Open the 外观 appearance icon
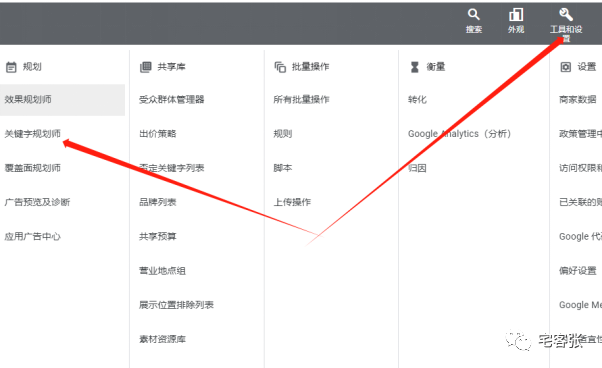The image size is (602, 368). coord(516,15)
